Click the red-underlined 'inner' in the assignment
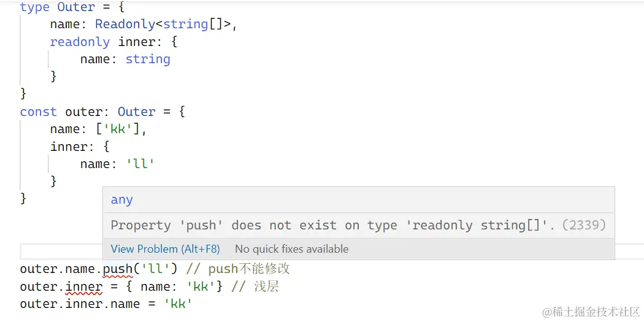The image size is (644, 322). (84, 286)
